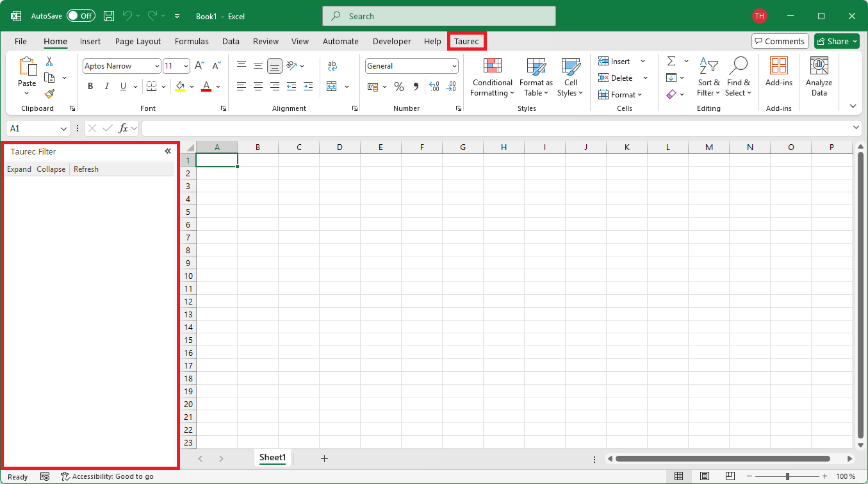
Task: Switch to the Data tab
Action: pos(231,41)
